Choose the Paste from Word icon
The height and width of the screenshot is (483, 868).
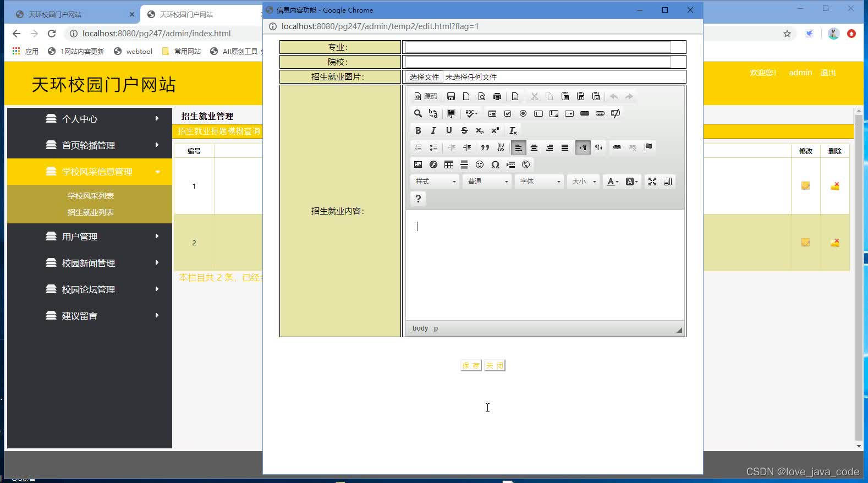[x=596, y=96]
